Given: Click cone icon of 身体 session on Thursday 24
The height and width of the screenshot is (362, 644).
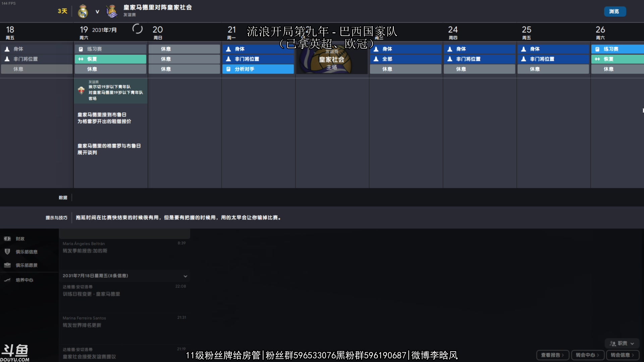Looking at the screenshot, I should click(450, 49).
